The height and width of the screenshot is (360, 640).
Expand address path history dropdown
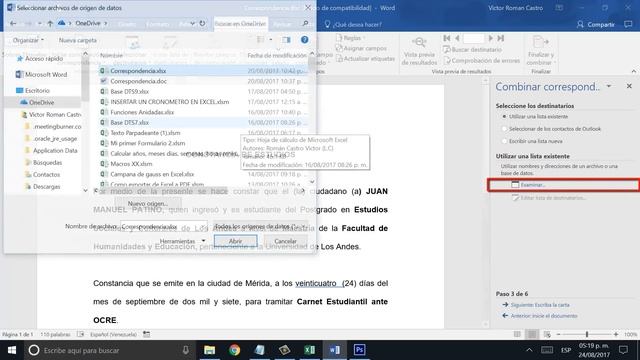pyautogui.click(x=193, y=24)
